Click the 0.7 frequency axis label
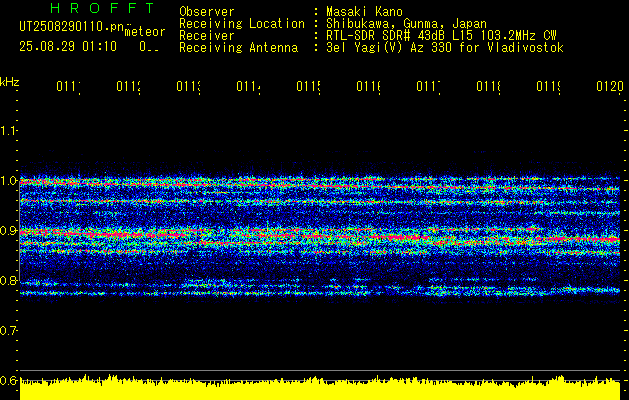The image size is (629, 400). [8, 330]
